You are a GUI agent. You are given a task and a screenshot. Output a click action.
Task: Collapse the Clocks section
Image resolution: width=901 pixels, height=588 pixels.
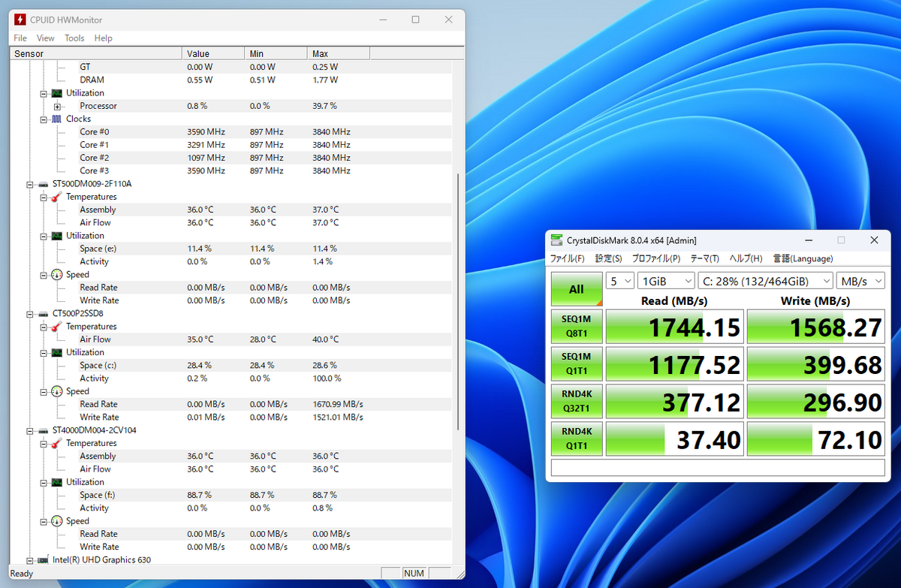pyautogui.click(x=44, y=119)
